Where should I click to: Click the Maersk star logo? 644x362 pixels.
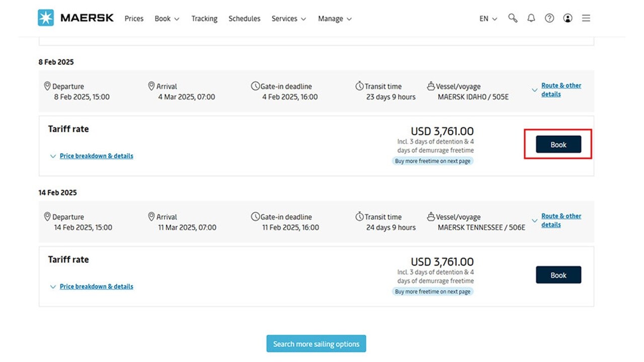(45, 18)
